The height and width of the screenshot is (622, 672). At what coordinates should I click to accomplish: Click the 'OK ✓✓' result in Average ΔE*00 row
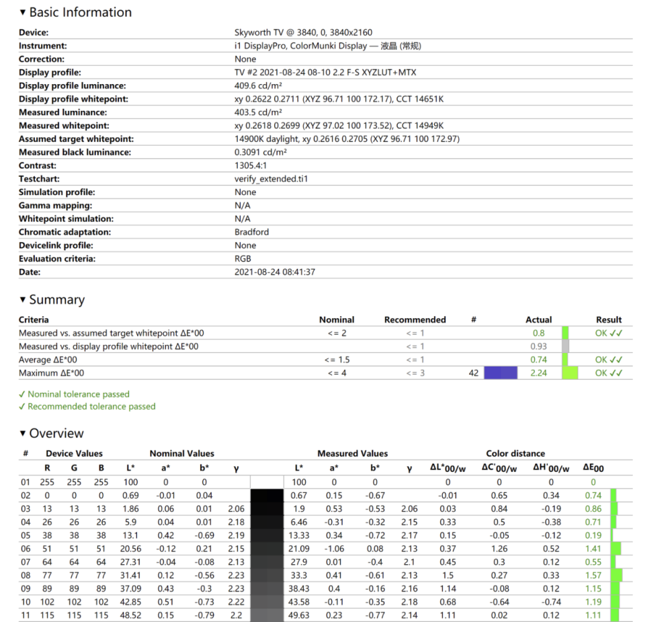point(609,360)
